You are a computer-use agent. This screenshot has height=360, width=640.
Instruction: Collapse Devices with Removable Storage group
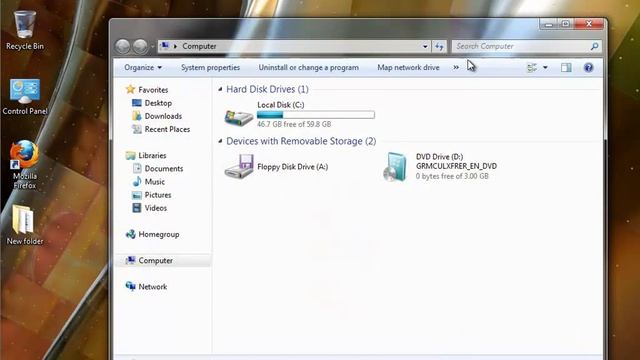(220, 141)
